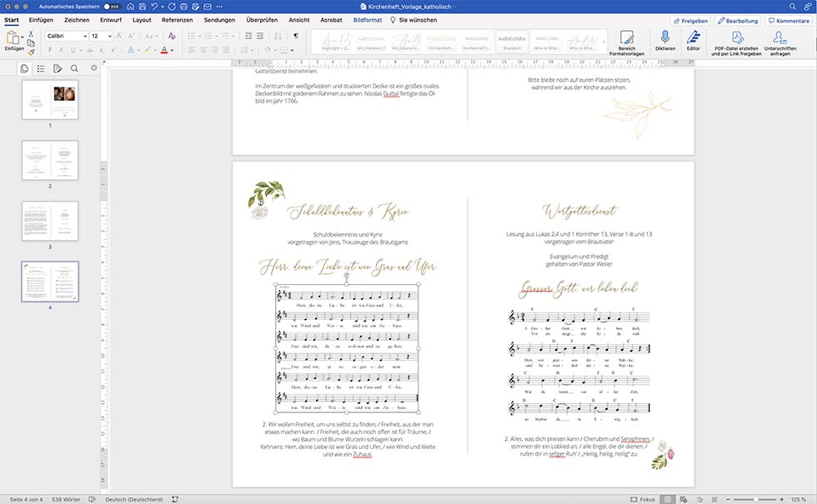This screenshot has width=817, height=504.
Task: Open the font size dropdown
Action: (109, 36)
